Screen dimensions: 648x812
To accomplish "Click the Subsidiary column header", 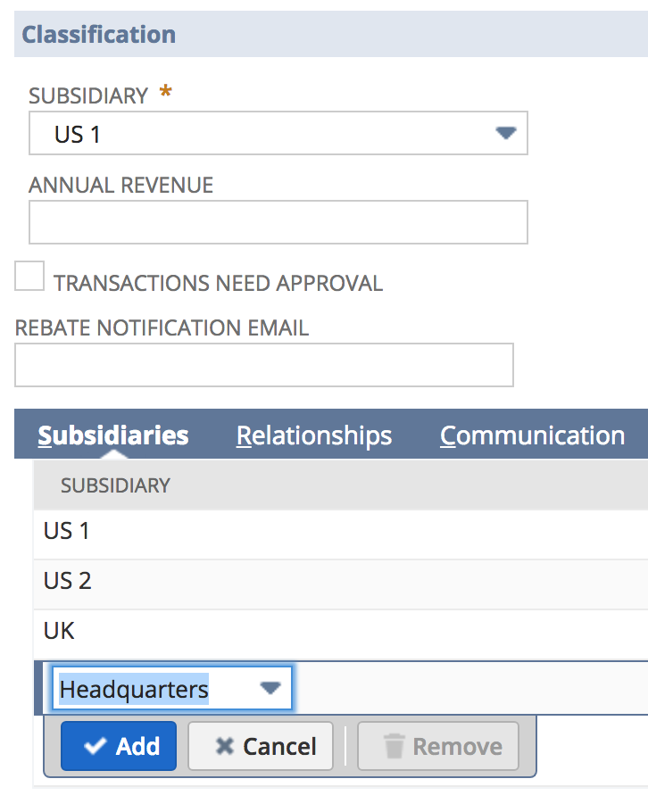I will [115, 485].
